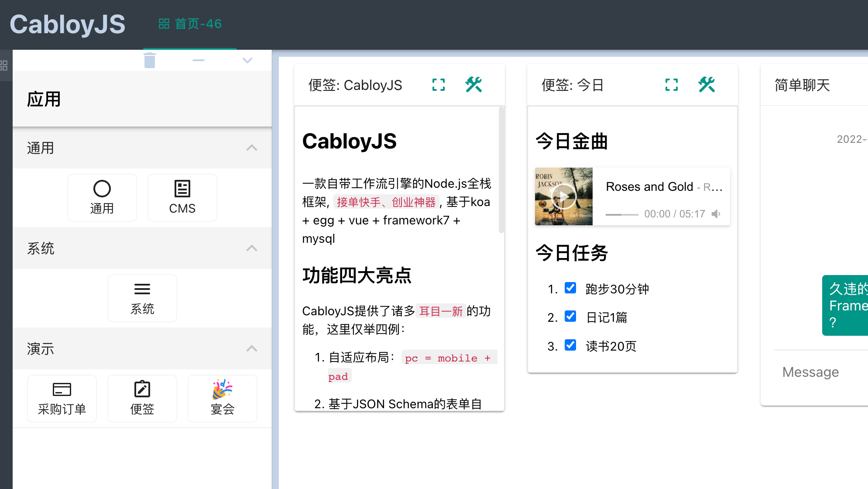
Task: Collapse the 系统 section
Action: pyautogui.click(x=252, y=248)
